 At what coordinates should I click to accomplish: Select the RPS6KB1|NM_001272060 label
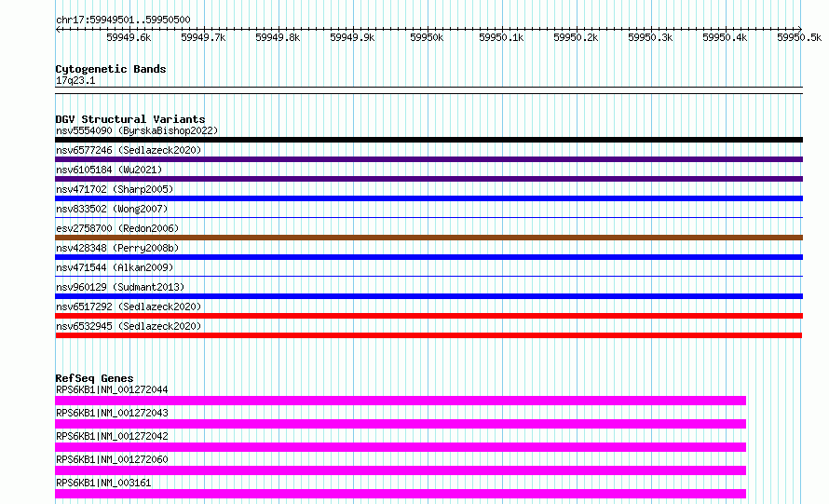pos(112,459)
